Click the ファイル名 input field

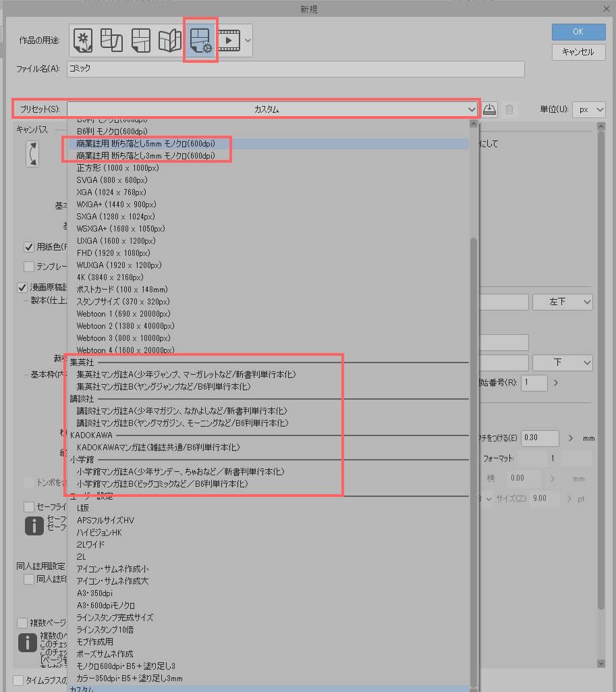[x=296, y=69]
